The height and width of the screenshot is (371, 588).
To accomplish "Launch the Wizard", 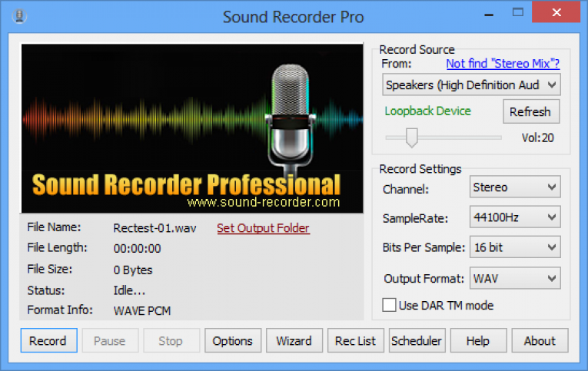I will click(x=294, y=340).
